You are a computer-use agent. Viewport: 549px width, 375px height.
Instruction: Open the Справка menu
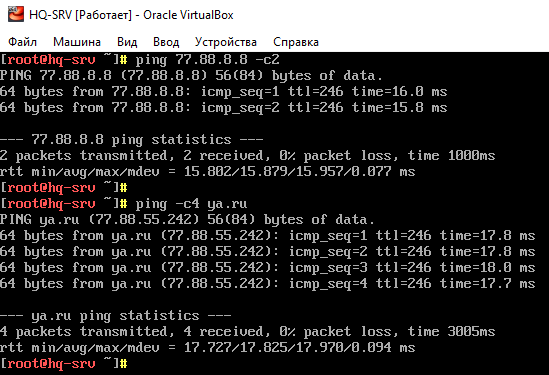point(296,42)
